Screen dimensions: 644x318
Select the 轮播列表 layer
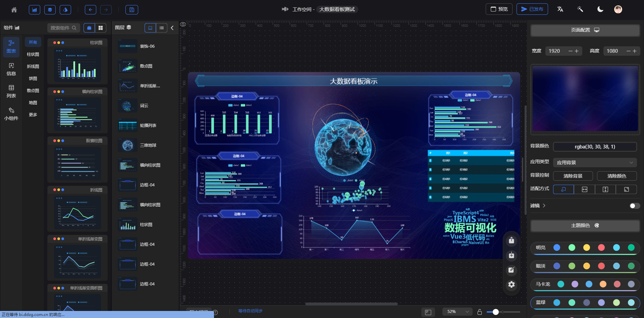pyautogui.click(x=146, y=126)
